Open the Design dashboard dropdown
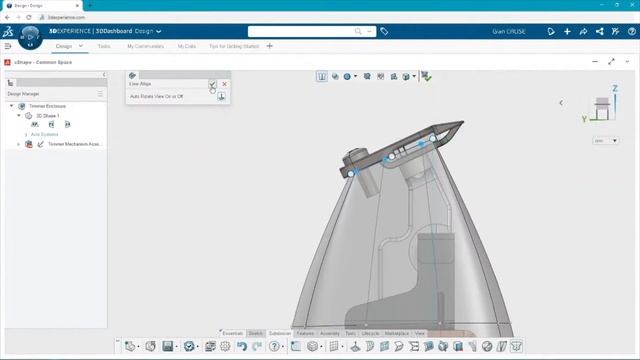Screen dimensions: 640x360 (159, 31)
